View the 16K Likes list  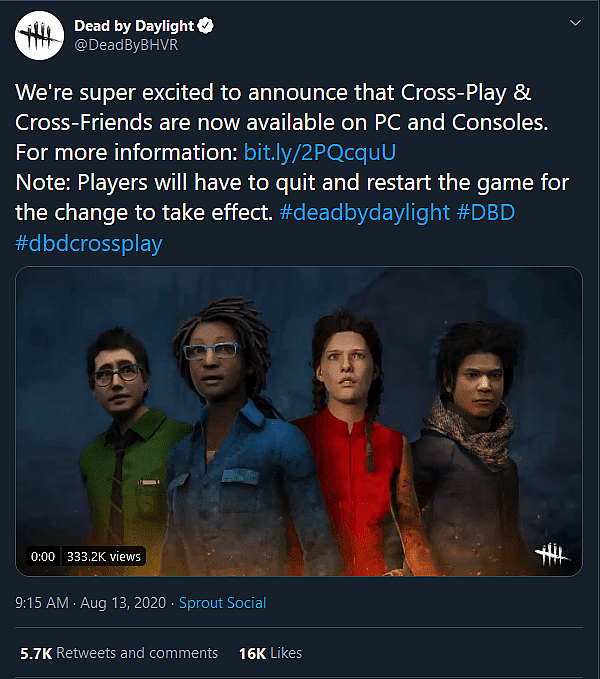270,653
